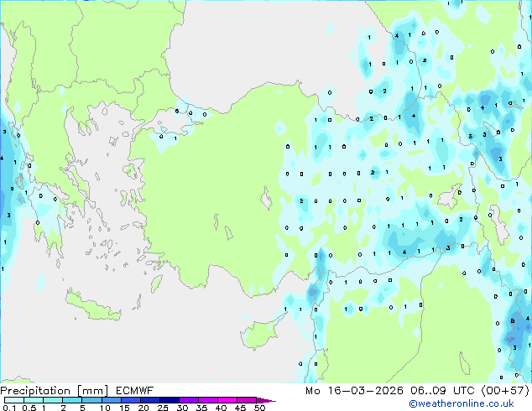Click the 30 mm purple legend swatch

(x=188, y=400)
